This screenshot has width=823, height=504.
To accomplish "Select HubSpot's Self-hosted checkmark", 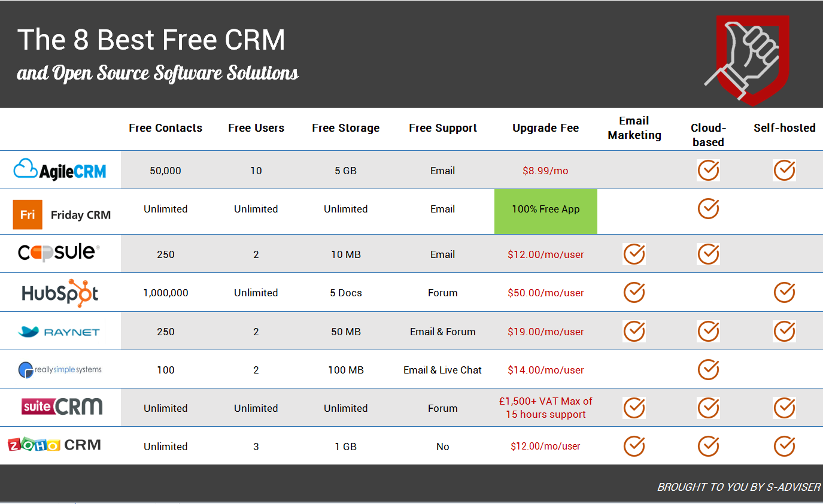I will (784, 293).
